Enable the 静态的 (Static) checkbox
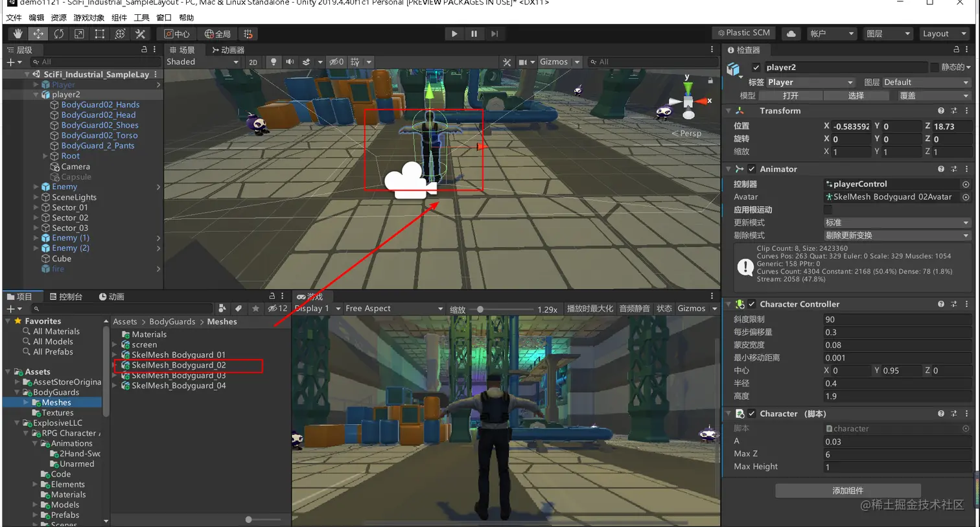 935,67
